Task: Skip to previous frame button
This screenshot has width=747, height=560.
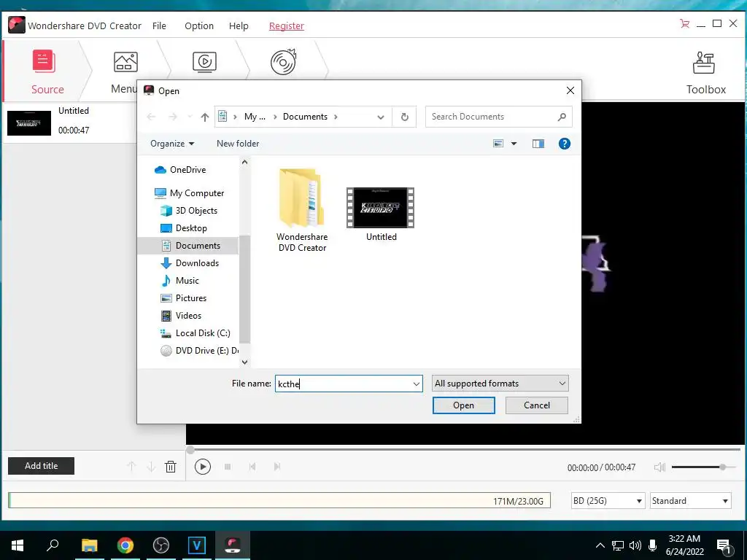Action: (252, 467)
